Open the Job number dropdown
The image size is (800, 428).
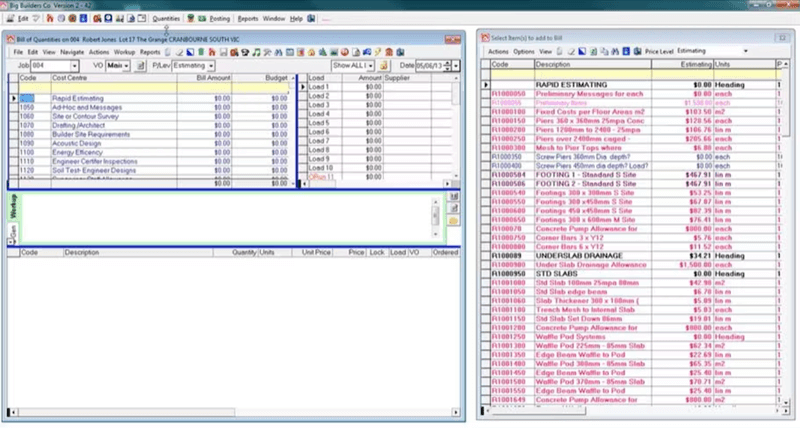(74, 66)
